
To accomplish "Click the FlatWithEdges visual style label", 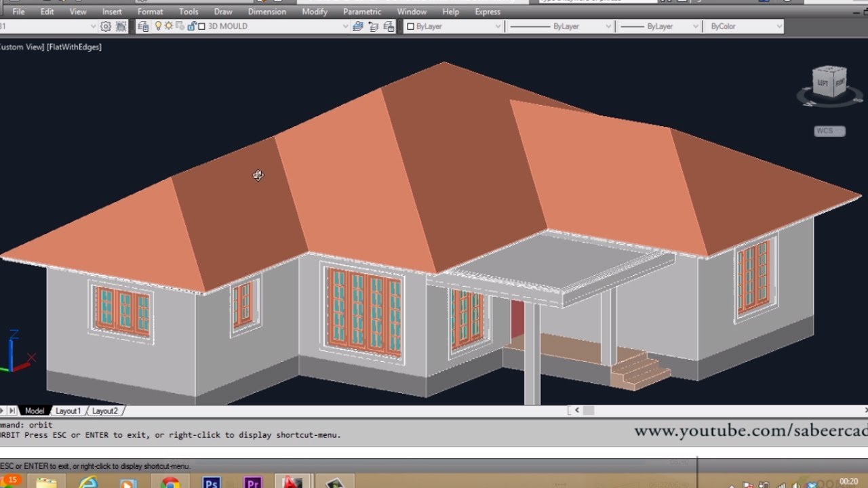I will point(75,47).
